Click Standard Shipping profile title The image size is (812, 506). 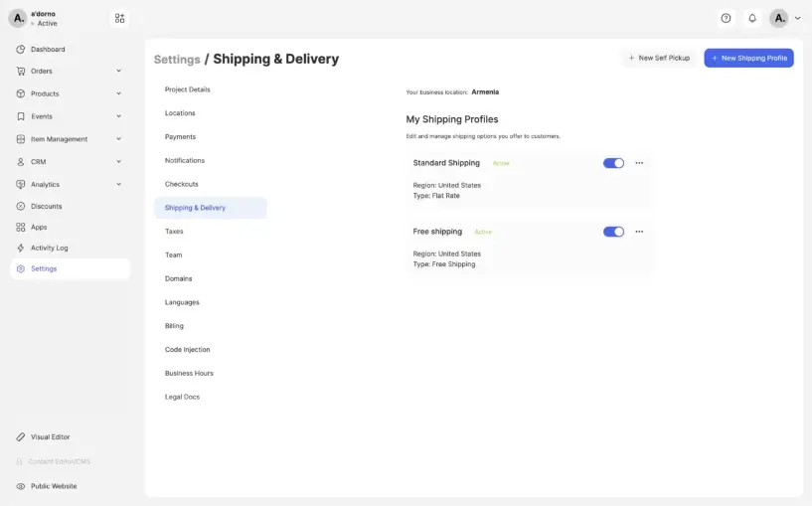click(x=446, y=163)
